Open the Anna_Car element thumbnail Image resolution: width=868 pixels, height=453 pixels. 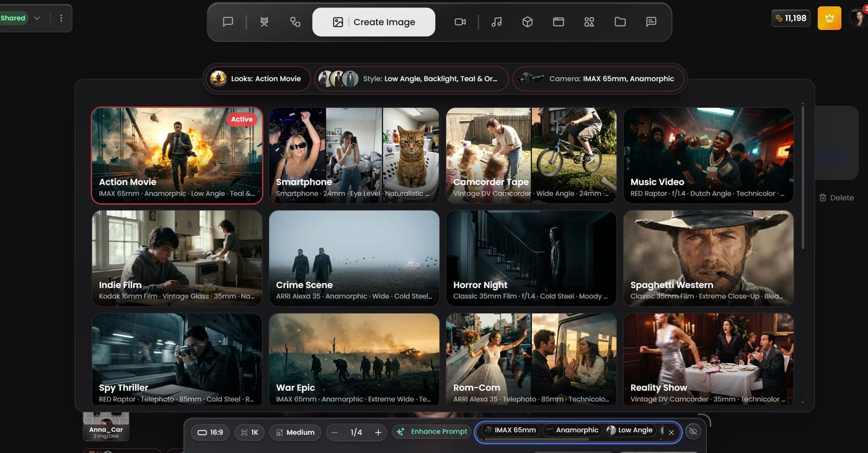click(106, 426)
